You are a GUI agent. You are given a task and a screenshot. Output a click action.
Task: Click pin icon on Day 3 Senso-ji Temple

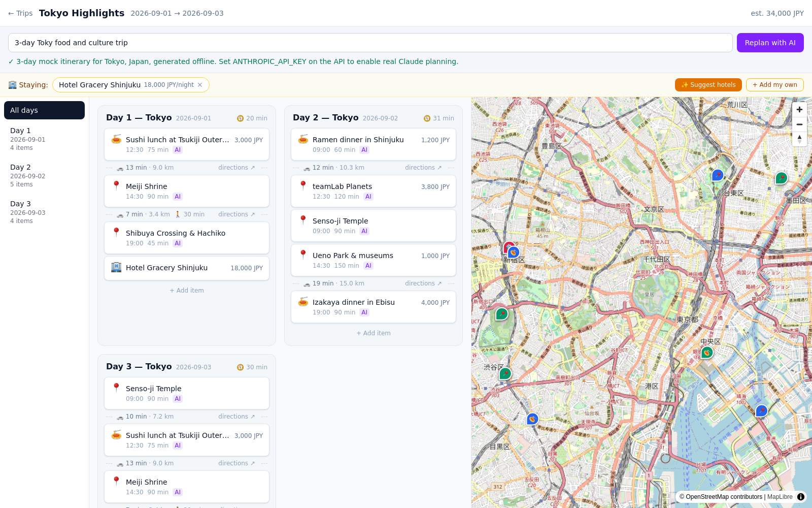tap(116, 388)
